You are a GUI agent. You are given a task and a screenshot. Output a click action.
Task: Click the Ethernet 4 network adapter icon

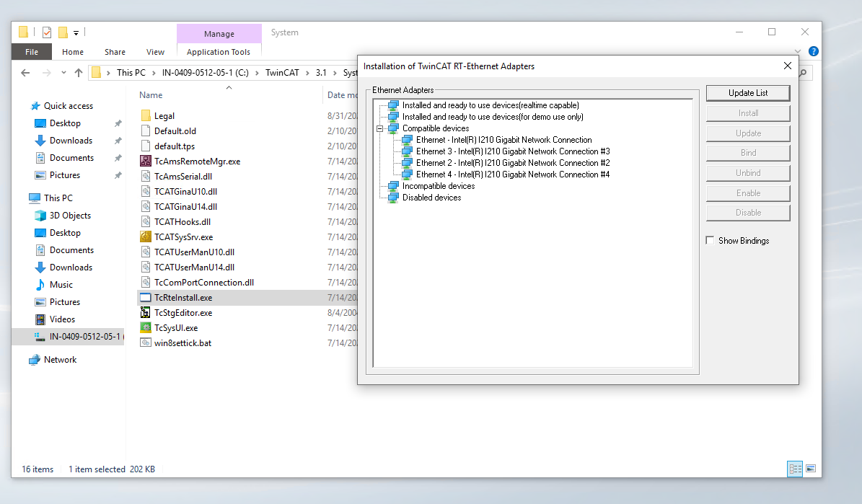(407, 174)
